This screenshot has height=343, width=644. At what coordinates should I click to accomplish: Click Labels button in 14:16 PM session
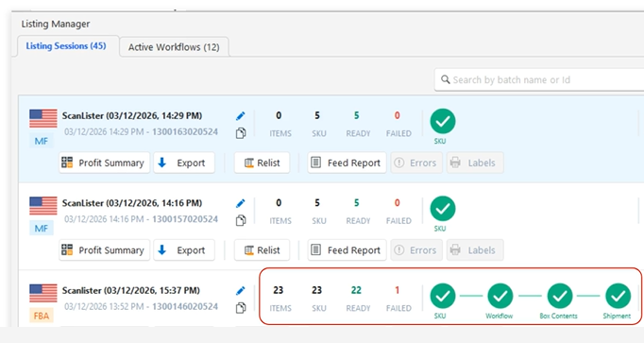(475, 250)
